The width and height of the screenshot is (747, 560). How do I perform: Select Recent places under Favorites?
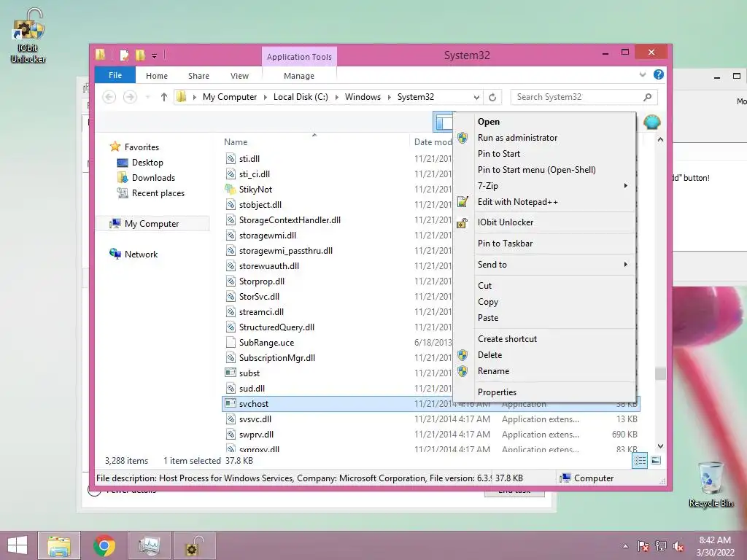coord(150,192)
